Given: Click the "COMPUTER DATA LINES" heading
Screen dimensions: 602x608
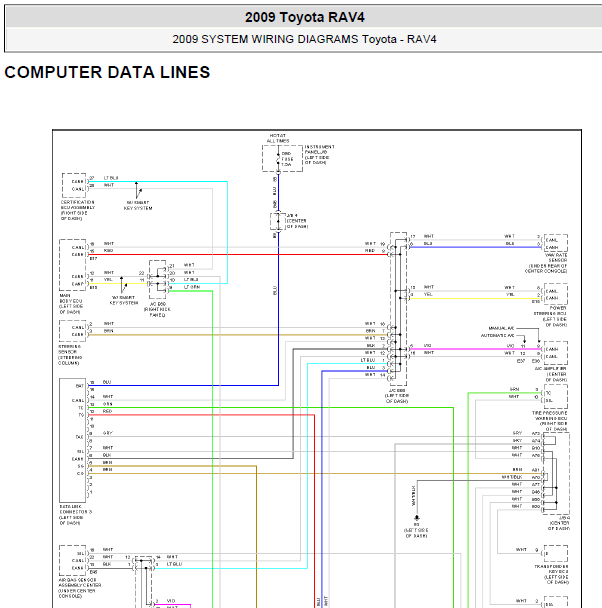Looking at the screenshot, I should tap(107, 72).
